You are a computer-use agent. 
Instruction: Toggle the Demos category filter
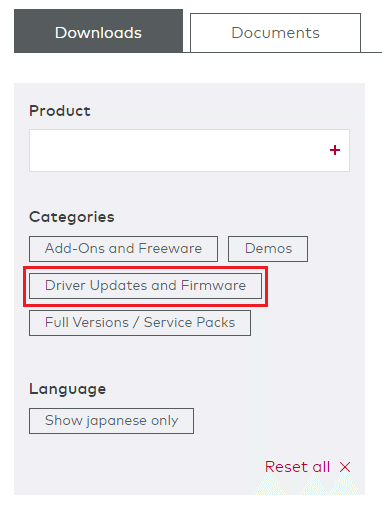tap(268, 249)
